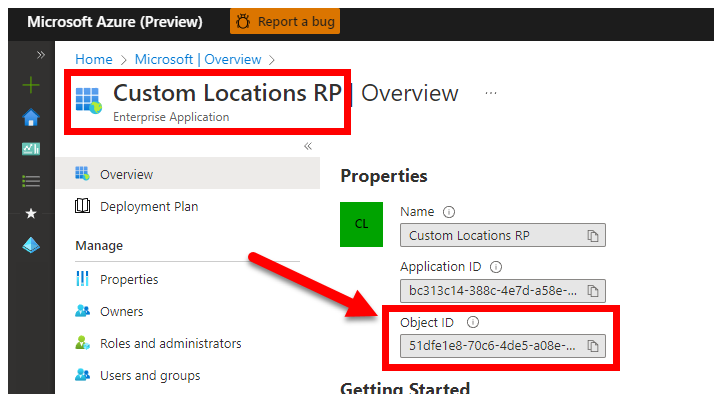Open the Azure Active Directory pyramid icon
The width and height of the screenshot is (721, 402).
coord(31,245)
